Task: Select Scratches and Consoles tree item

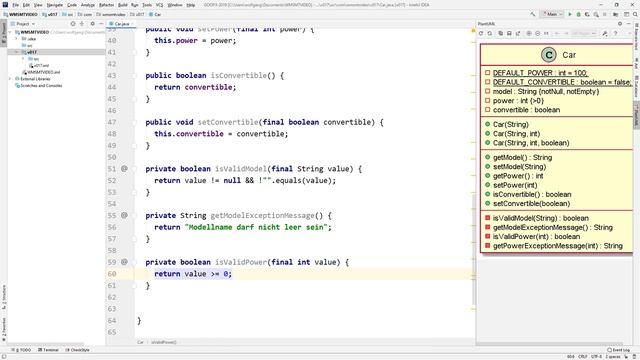Action: click(38, 86)
